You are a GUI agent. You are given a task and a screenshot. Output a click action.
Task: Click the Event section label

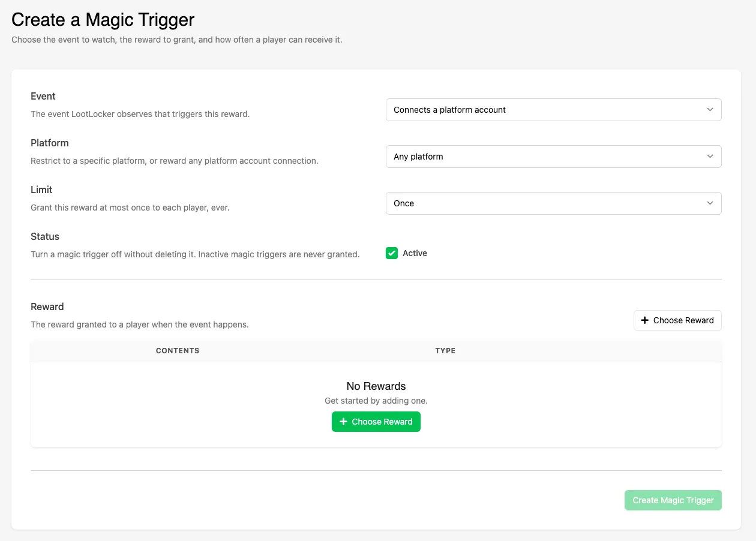(x=43, y=96)
